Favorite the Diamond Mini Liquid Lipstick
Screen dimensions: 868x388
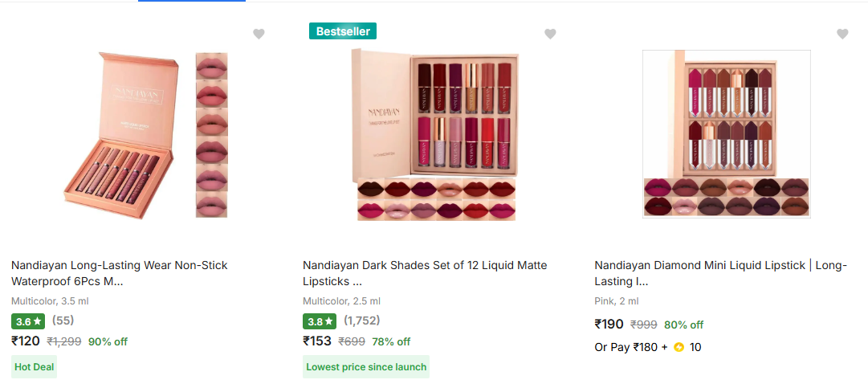click(x=842, y=34)
